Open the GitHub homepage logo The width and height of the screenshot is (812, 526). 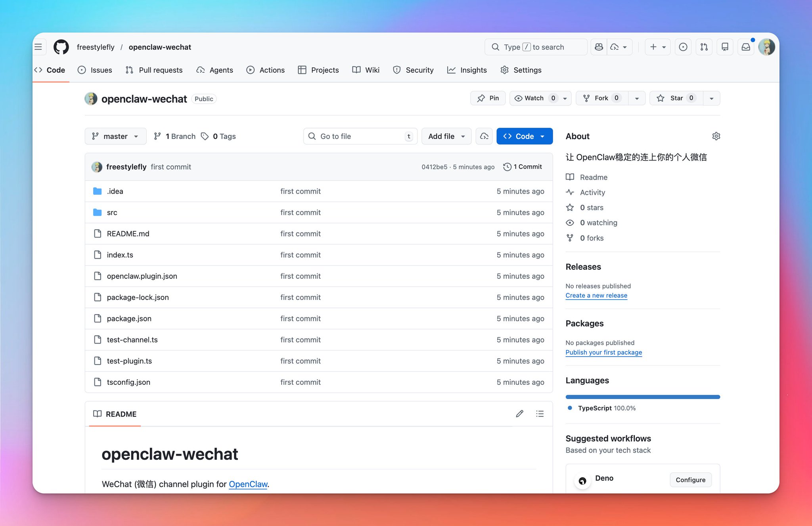pos(61,47)
